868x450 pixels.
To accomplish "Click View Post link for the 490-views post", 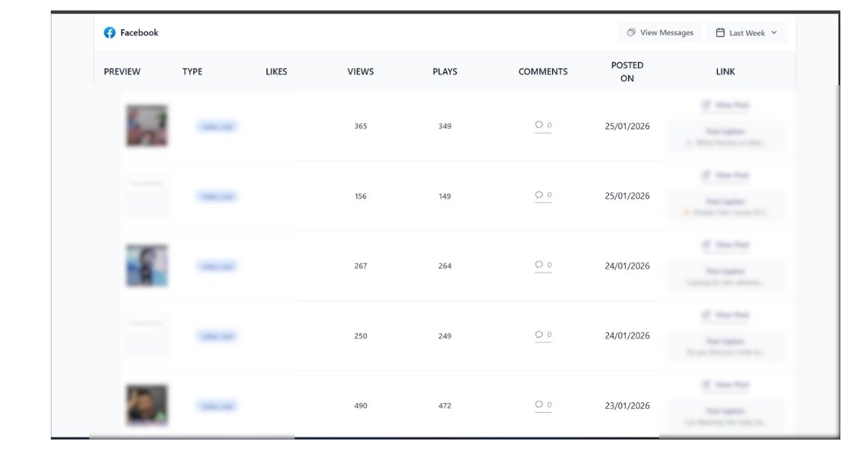I will click(725, 385).
